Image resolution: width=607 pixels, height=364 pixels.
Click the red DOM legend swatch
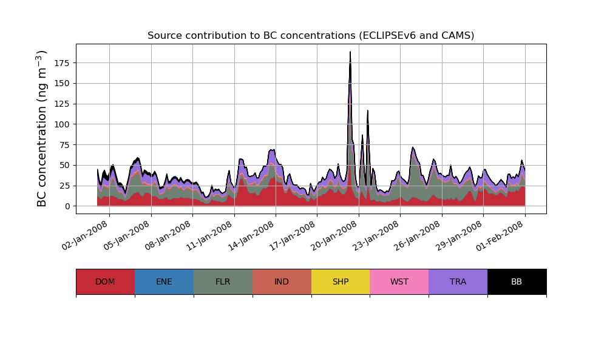coord(105,281)
